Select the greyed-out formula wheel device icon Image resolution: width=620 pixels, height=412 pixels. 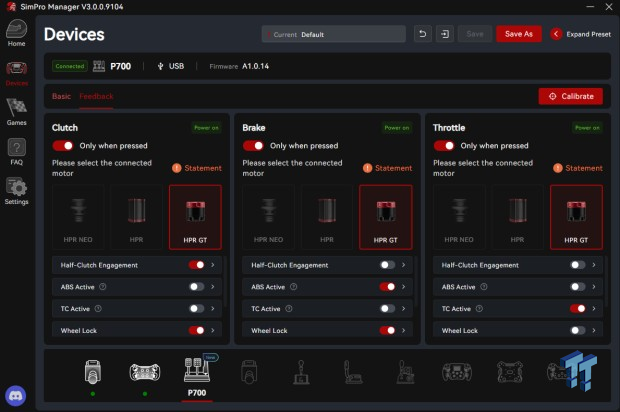click(x=457, y=372)
